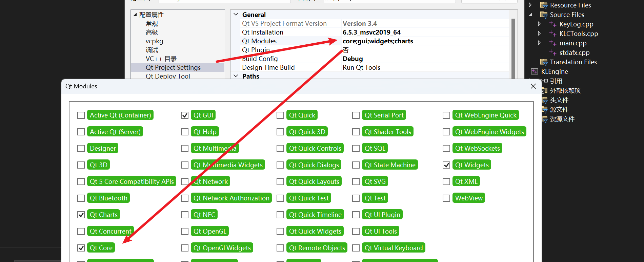Check the Qt Serial Port checkbox
This screenshot has height=262, width=644.
click(356, 115)
